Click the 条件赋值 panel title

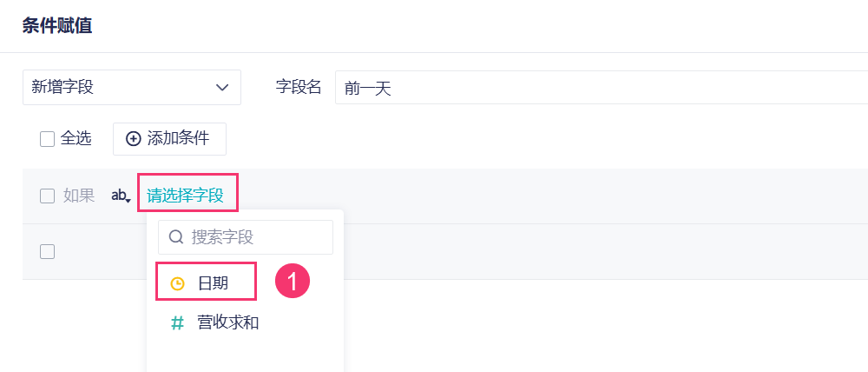pos(57,26)
